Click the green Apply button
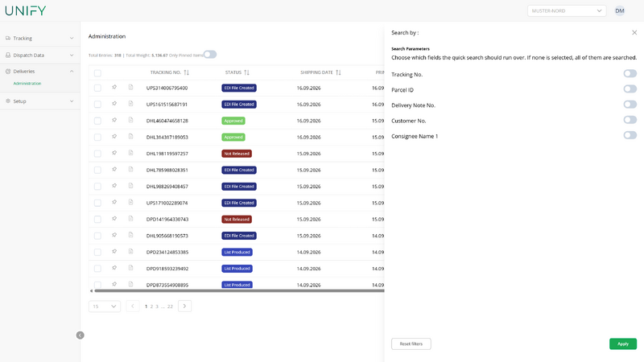This screenshot has height=362, width=644. [x=622, y=344]
